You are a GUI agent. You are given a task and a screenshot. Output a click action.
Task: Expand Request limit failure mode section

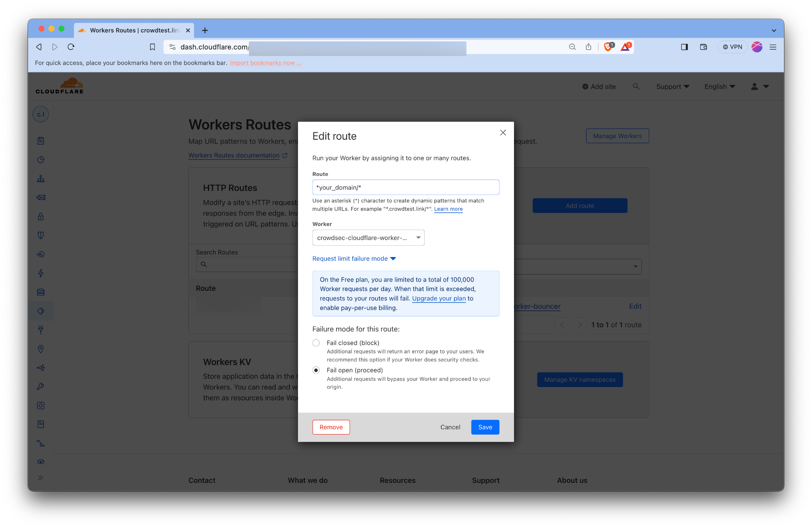tap(354, 258)
